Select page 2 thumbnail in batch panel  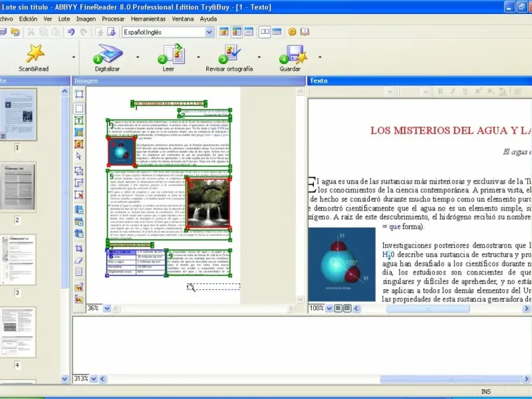(x=18, y=187)
